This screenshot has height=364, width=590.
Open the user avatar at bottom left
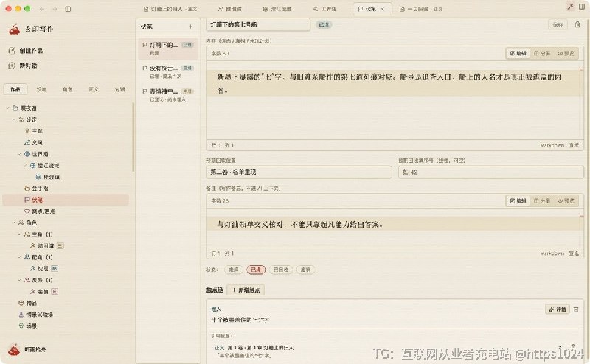click(x=14, y=349)
